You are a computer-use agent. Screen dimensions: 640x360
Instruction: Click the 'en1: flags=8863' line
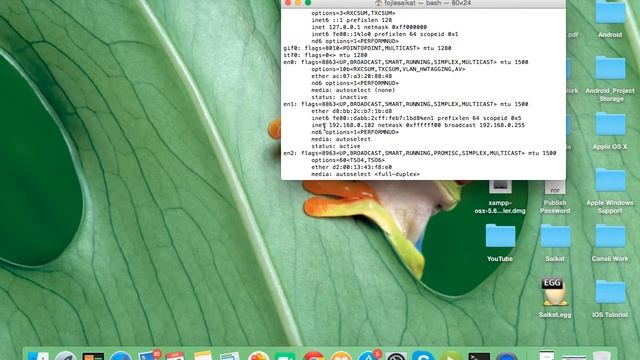tap(406, 104)
